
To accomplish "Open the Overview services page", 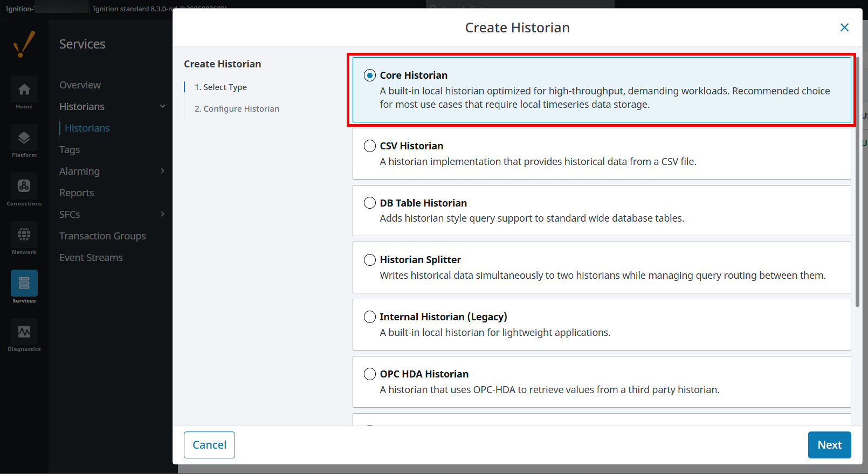I will [x=80, y=85].
